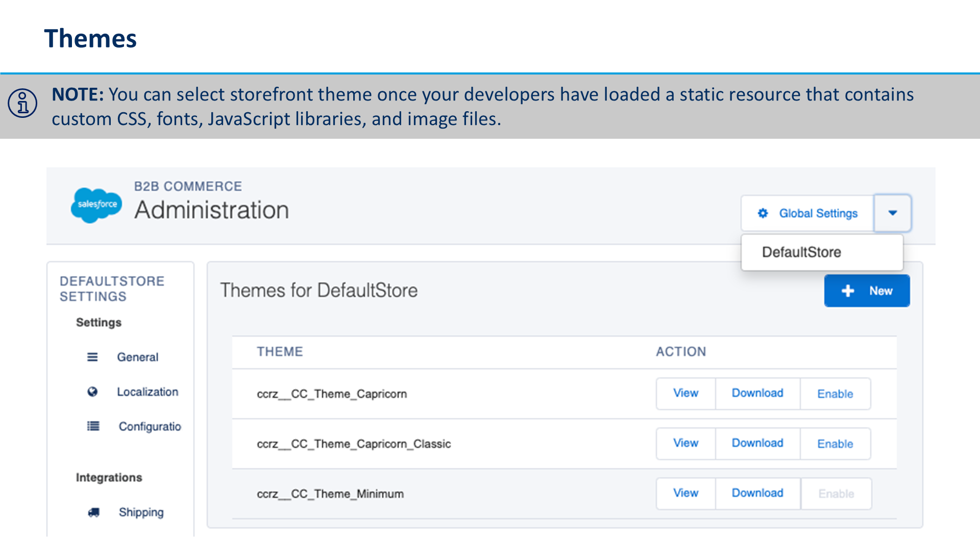Viewport: 980px width, 551px height.
Task: Click the Localization globe icon
Action: click(92, 392)
